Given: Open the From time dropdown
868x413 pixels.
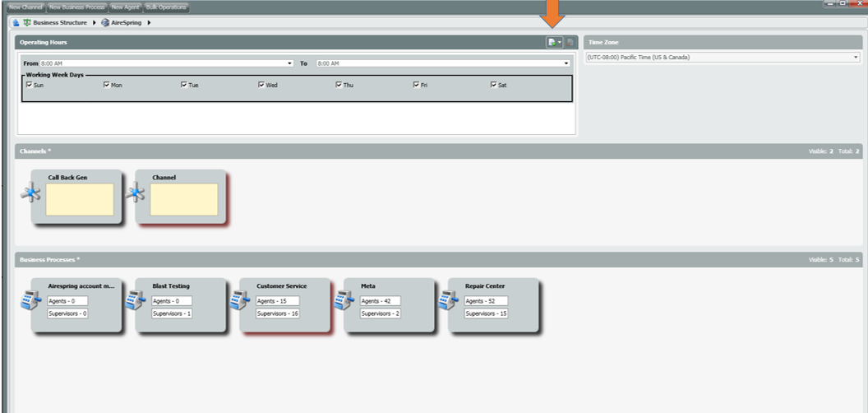Looking at the screenshot, I should click(290, 63).
